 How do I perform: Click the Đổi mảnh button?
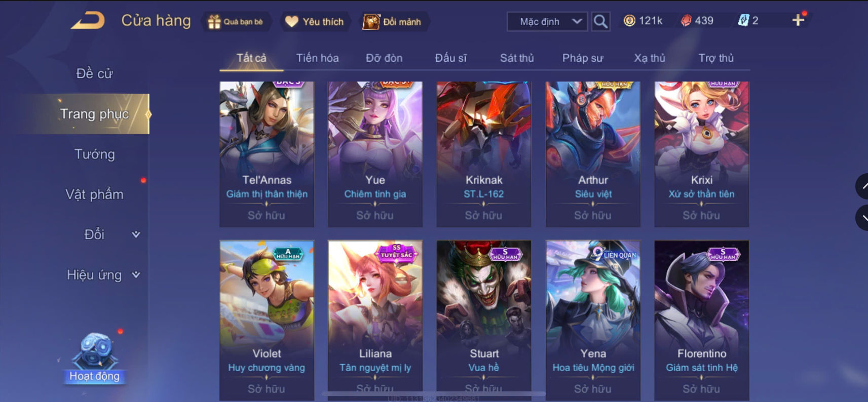392,22
